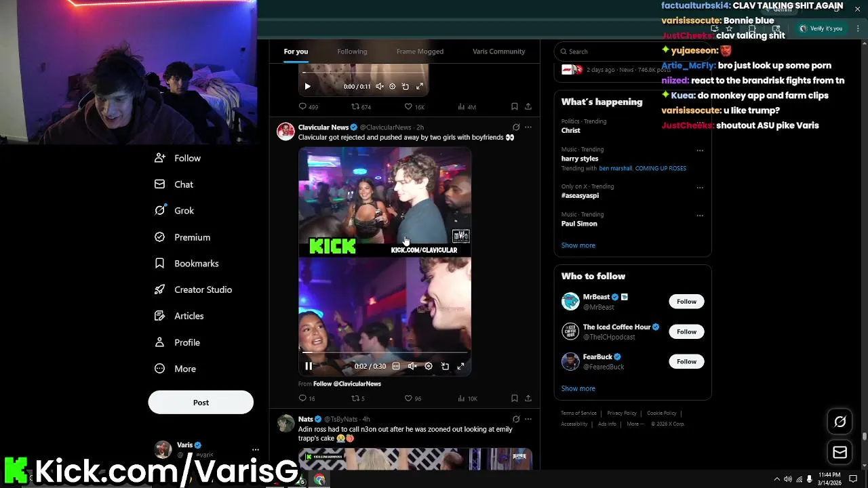Open the Christ trending topic

point(570,130)
